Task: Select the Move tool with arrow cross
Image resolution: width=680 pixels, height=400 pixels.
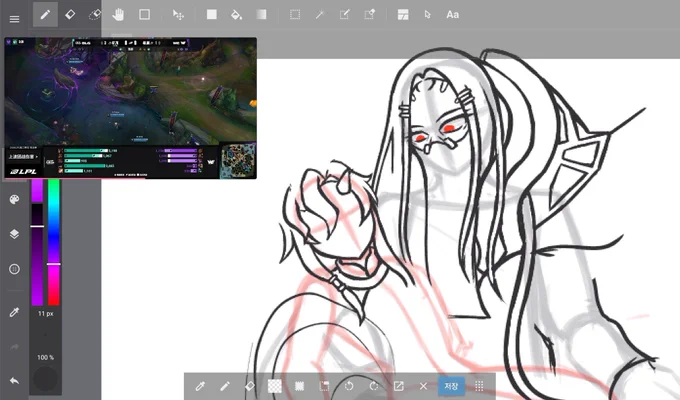Action: [x=178, y=15]
